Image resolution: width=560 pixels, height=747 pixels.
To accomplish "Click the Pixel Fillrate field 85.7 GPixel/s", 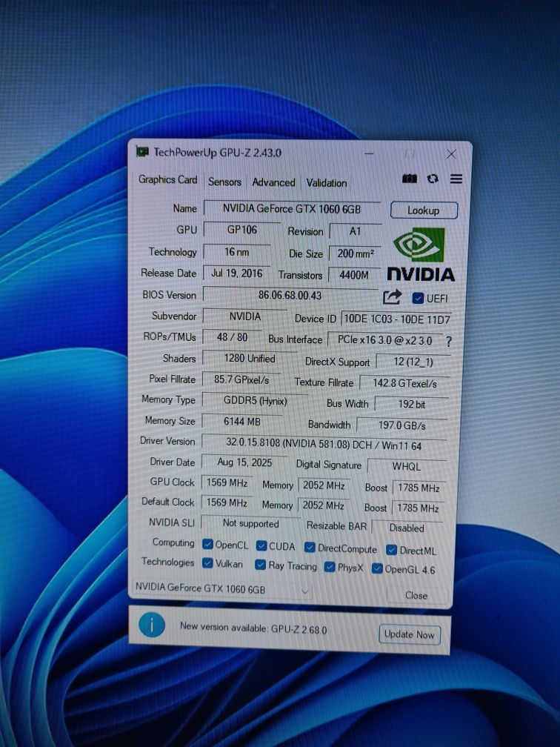I will pos(241,379).
